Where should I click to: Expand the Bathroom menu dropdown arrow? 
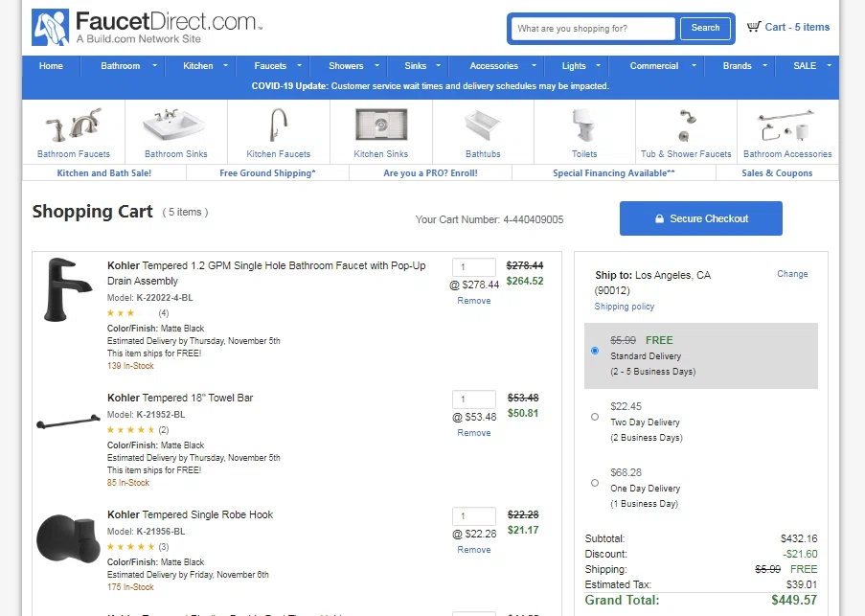tap(154, 66)
